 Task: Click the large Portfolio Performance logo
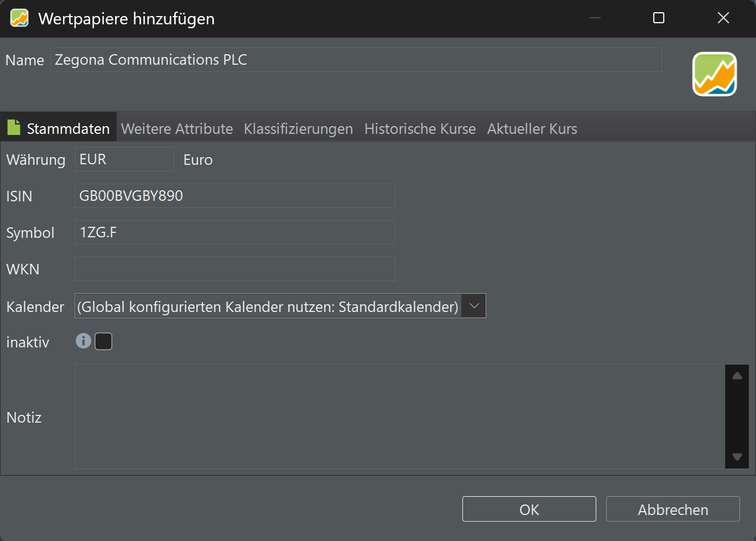pos(715,74)
